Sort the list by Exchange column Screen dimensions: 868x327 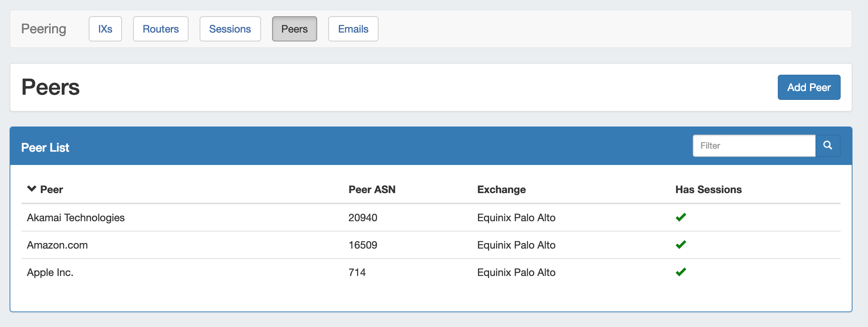coord(501,189)
